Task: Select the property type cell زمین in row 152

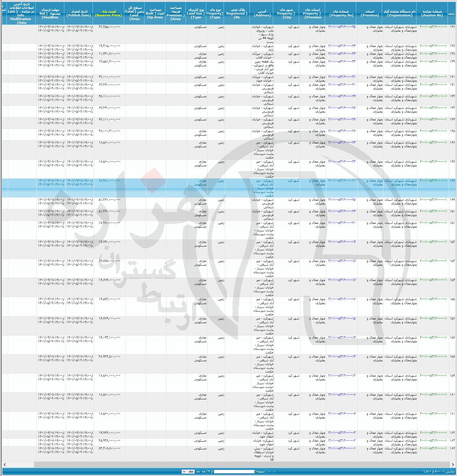Action: click(216, 249)
